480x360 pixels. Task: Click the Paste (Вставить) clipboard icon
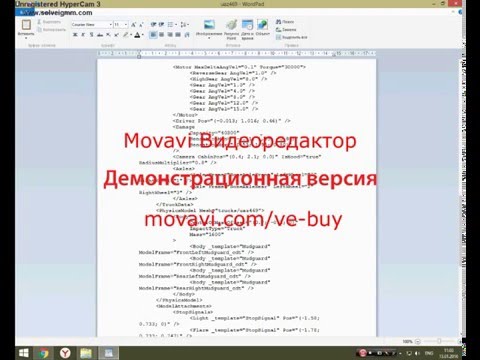[x=26, y=25]
